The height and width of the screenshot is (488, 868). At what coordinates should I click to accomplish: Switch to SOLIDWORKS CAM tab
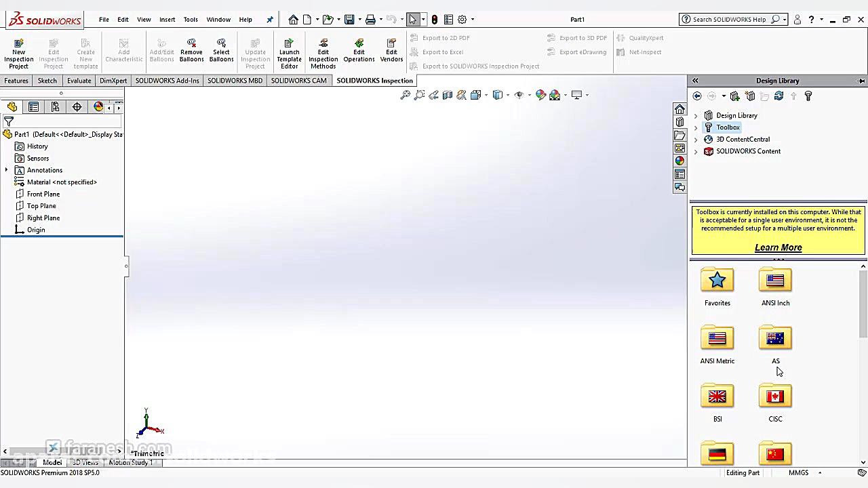point(298,81)
